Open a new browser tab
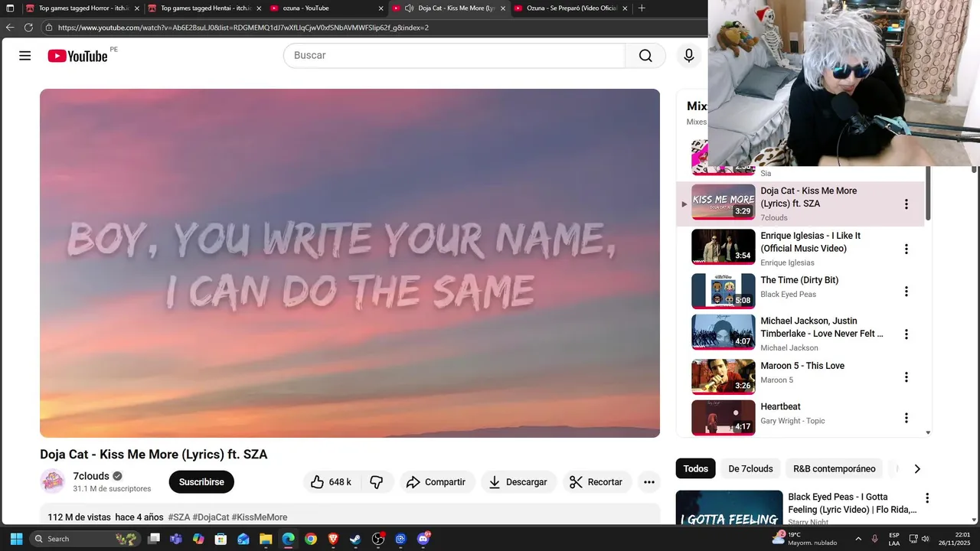The height and width of the screenshot is (551, 980). [642, 8]
